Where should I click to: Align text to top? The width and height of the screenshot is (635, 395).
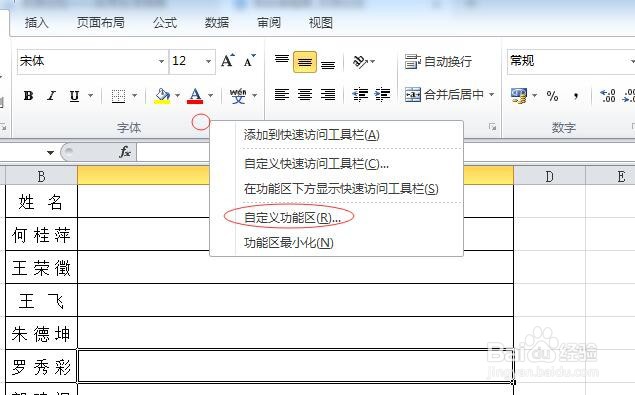pos(282,61)
